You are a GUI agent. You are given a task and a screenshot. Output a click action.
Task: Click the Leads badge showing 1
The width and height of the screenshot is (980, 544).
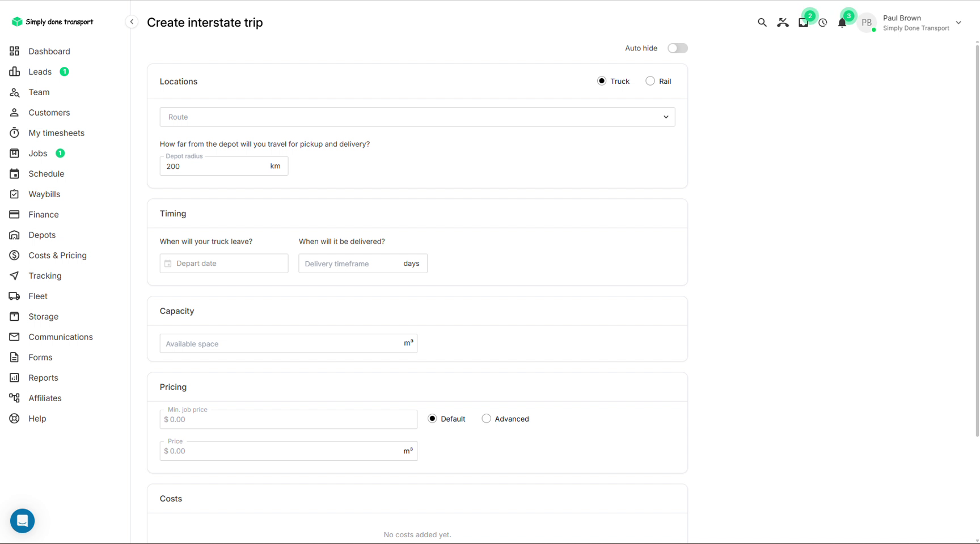[65, 71]
